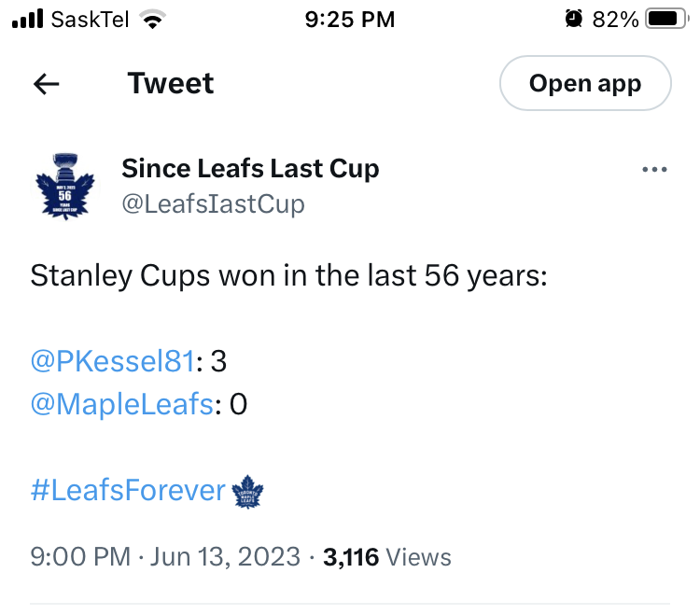The image size is (700, 615).
Task: Tap the Tweet header title
Action: (171, 83)
